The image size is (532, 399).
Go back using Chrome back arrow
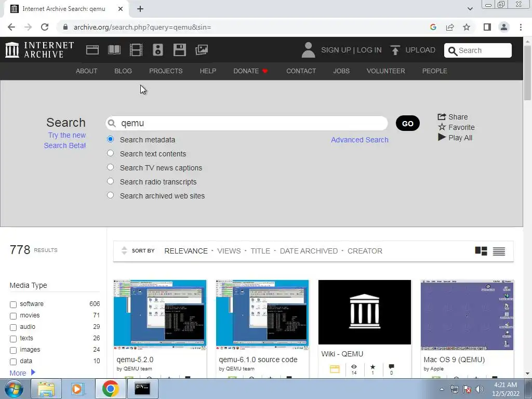point(11,27)
